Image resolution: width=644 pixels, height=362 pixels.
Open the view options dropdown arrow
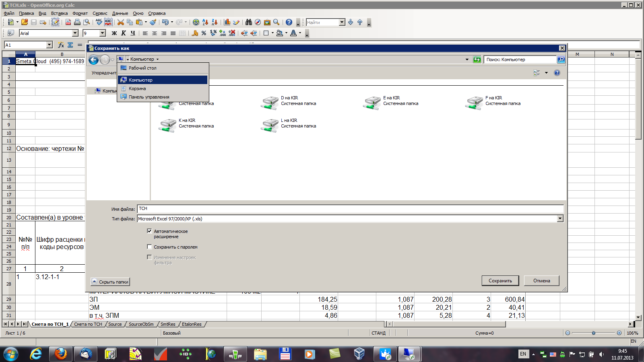pos(546,73)
